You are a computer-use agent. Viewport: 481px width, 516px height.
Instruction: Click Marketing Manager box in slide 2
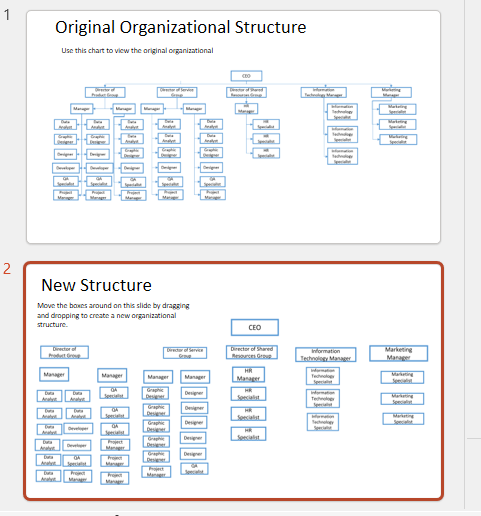[x=399, y=353]
